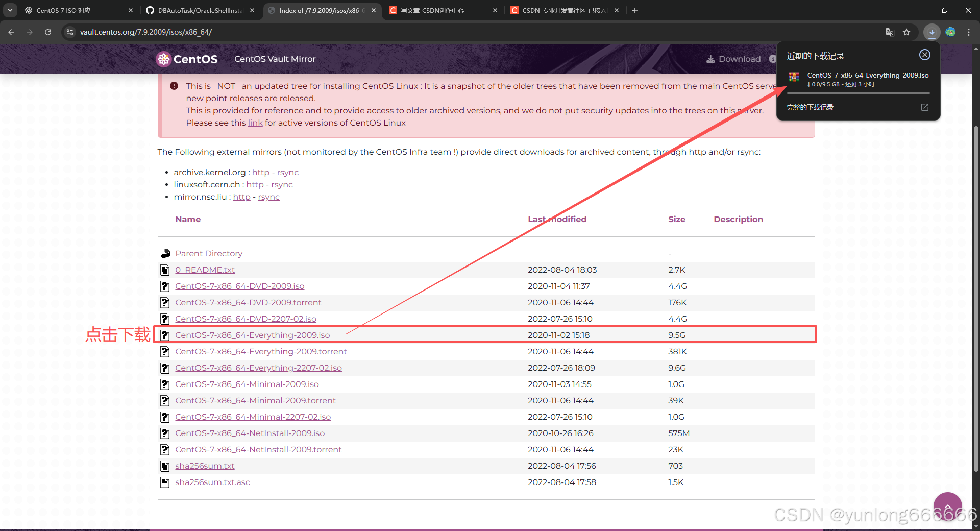
Task: Open the Parent Directory link
Action: (209, 253)
